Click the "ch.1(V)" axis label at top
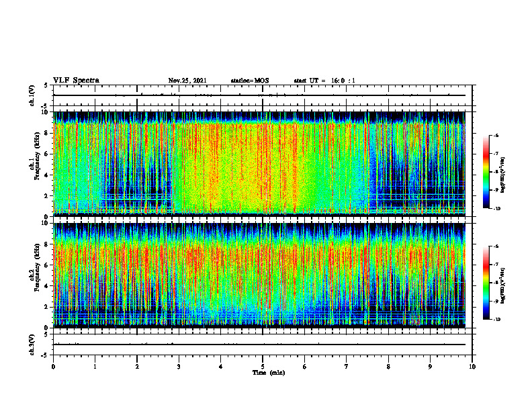This screenshot has width=532, height=411. coord(32,95)
